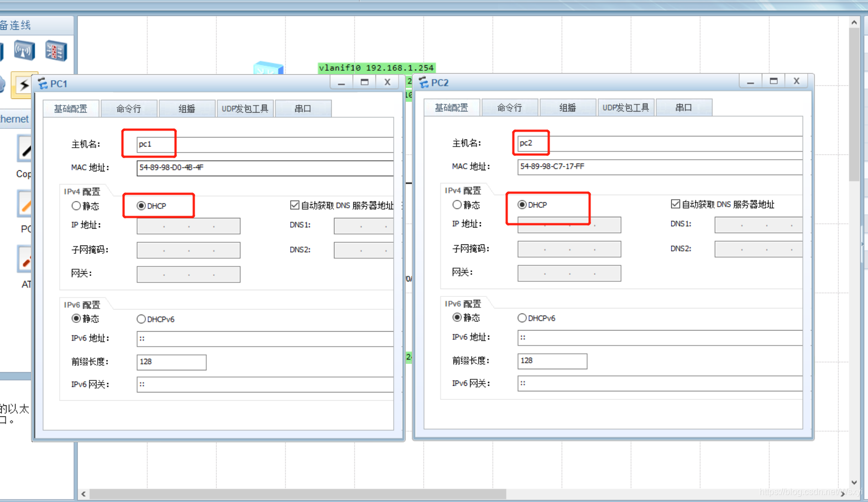868x502 pixels.
Task: Select the Copper cable icon in sidebar
Action: 24,148
